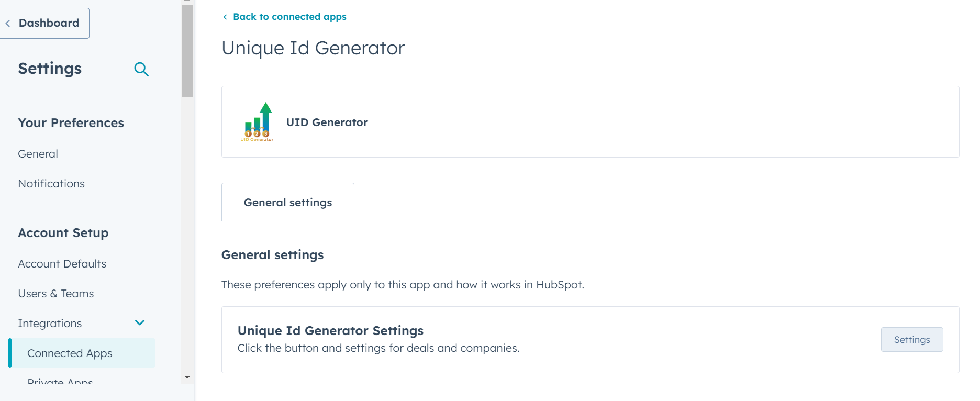Click the Integrations menu label
This screenshot has width=980, height=401.
[x=50, y=324]
